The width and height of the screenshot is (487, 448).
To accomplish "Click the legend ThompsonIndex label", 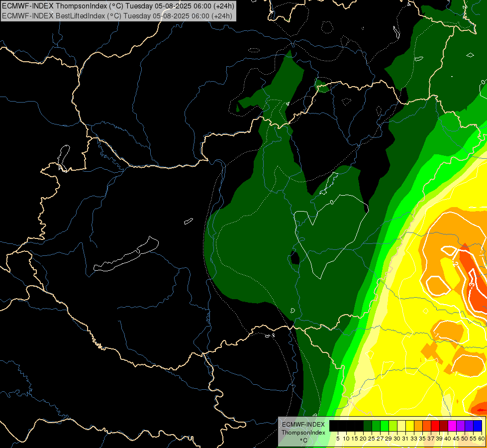I will [303, 433].
